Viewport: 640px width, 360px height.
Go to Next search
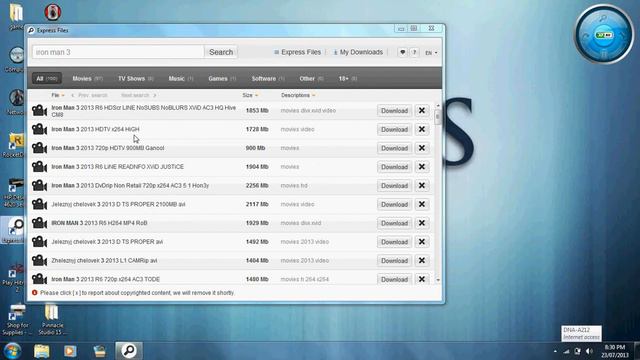click(138, 95)
